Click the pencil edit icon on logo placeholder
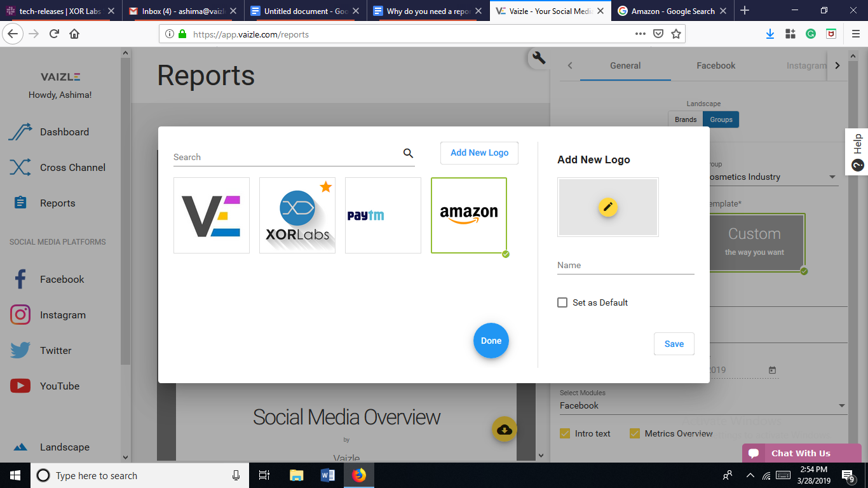868x488 pixels. (x=608, y=207)
